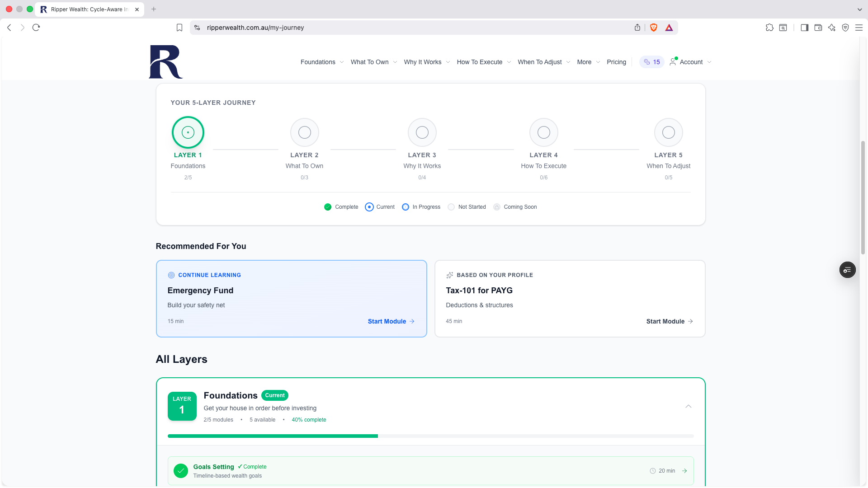Click the 40% complete text
This screenshot has height=488, width=868.
309,420
